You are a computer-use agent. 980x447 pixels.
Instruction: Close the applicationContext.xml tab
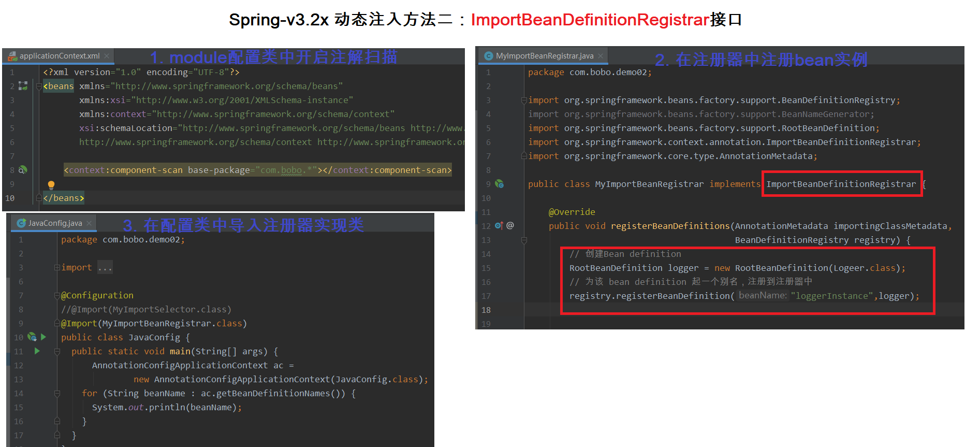(x=107, y=56)
